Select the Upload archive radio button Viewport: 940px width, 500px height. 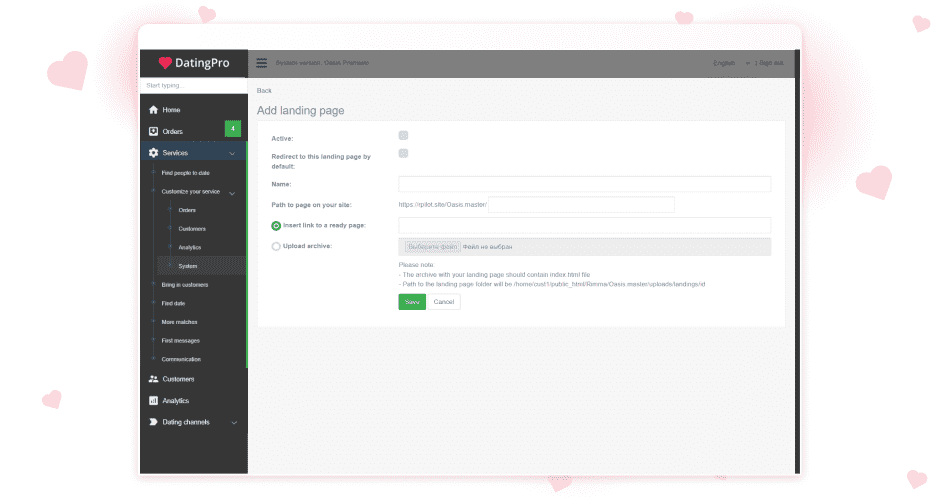(276, 246)
